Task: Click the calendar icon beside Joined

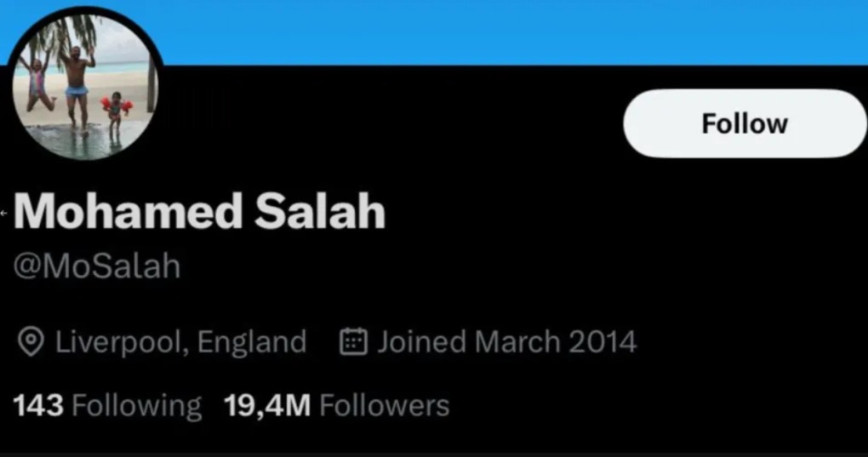Action: [353, 343]
